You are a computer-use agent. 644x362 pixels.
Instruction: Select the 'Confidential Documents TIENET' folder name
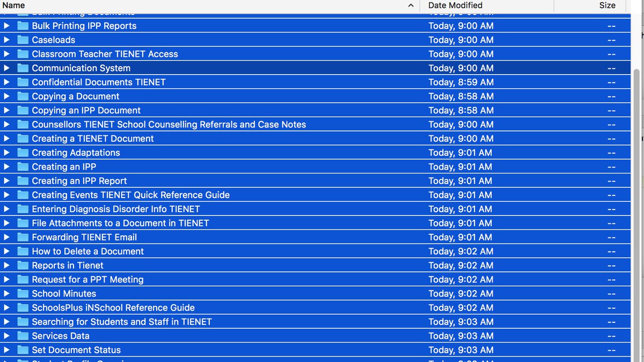[x=99, y=82]
